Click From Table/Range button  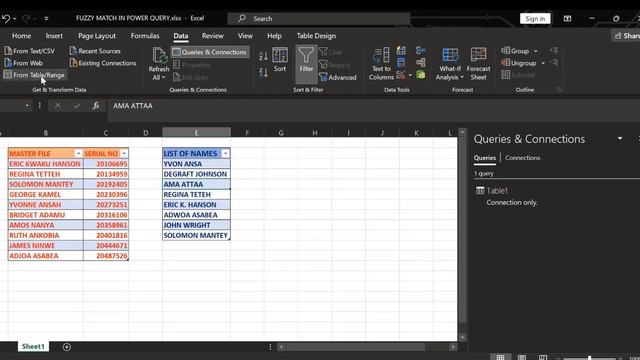pos(34,75)
